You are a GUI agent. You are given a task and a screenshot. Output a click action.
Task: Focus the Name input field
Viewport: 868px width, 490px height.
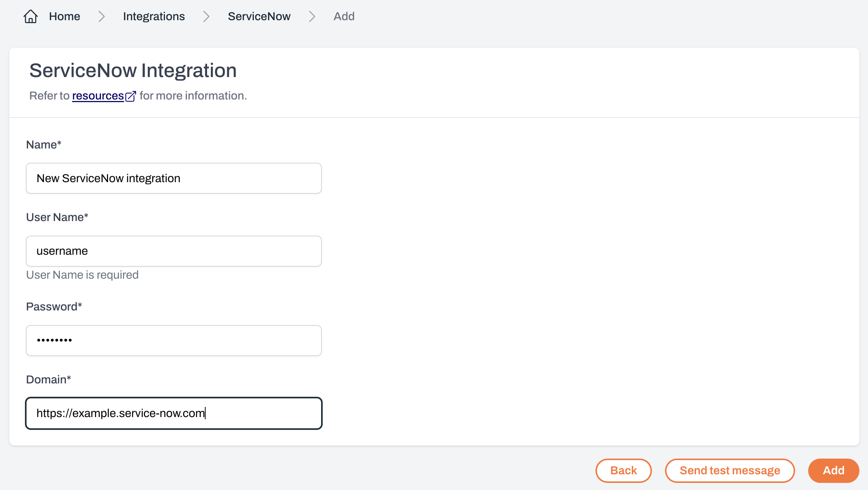click(173, 178)
